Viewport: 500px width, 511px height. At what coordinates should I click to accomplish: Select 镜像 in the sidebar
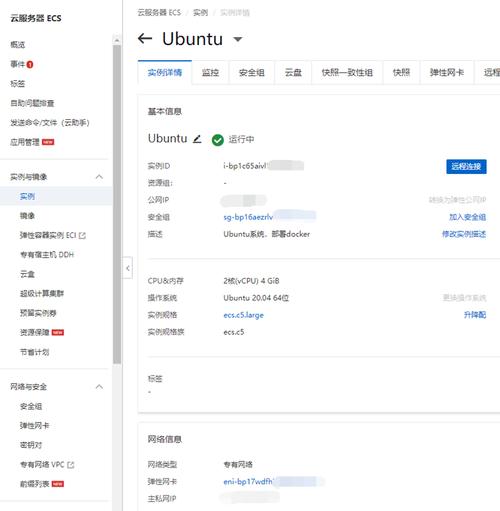[x=27, y=216]
